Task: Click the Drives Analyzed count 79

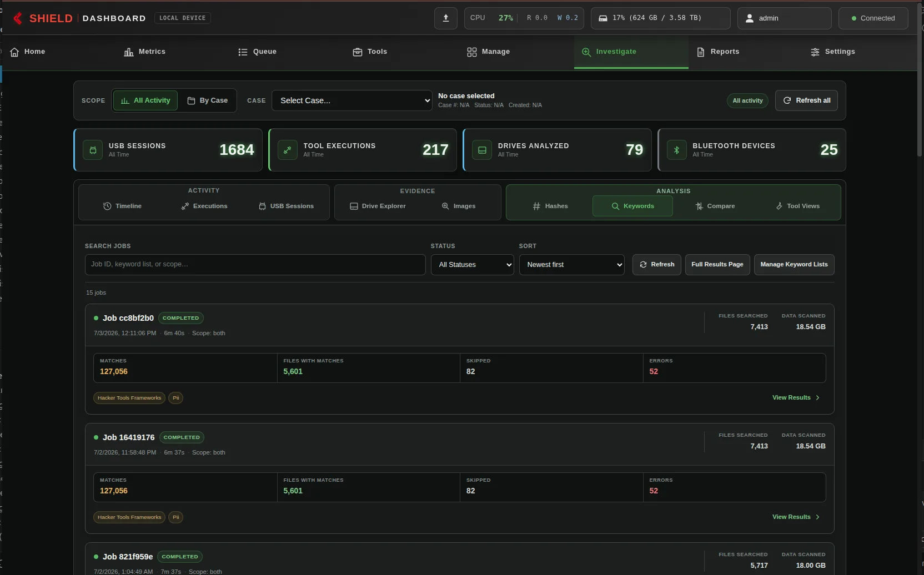Action: [634, 150]
